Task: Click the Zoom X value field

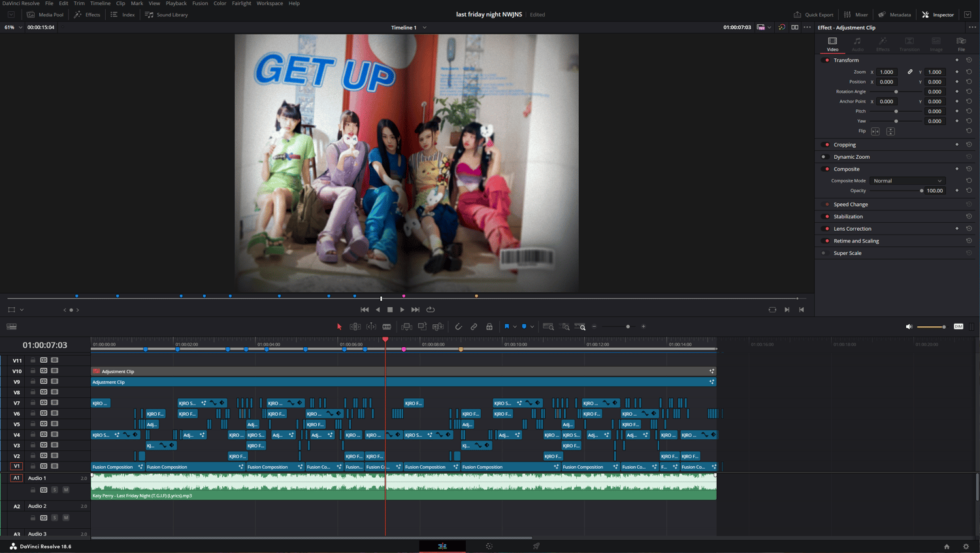Action: 887,72
